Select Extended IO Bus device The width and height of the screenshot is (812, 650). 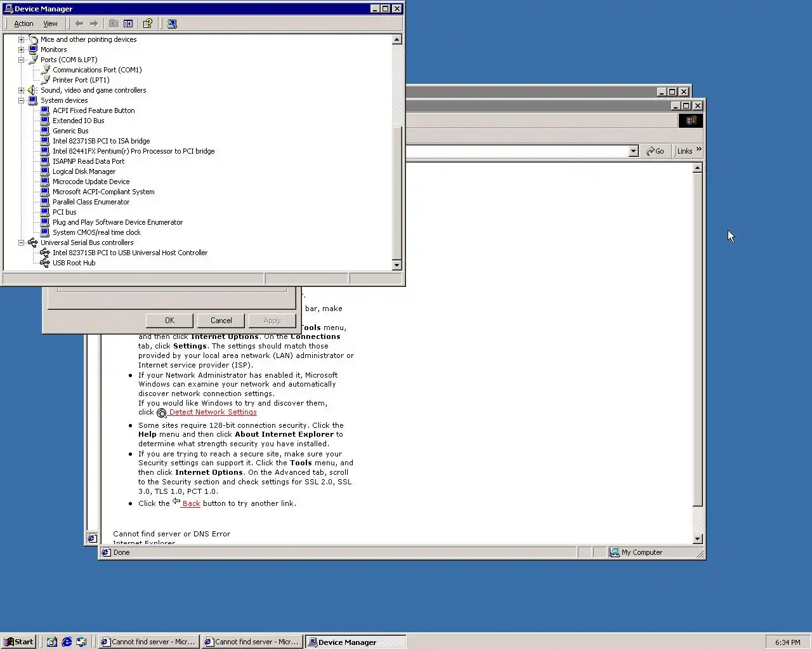(79, 121)
